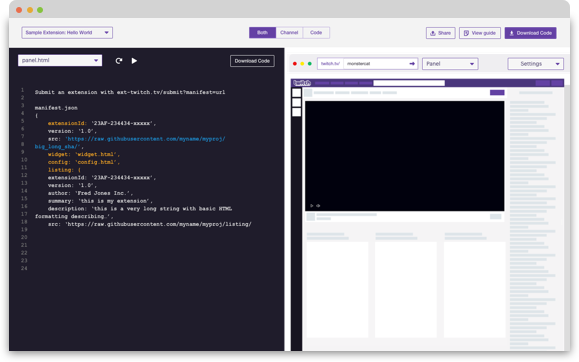This screenshot has height=362, width=579.
Task: Open the panel.html file dropdown
Action: pyautogui.click(x=60, y=60)
